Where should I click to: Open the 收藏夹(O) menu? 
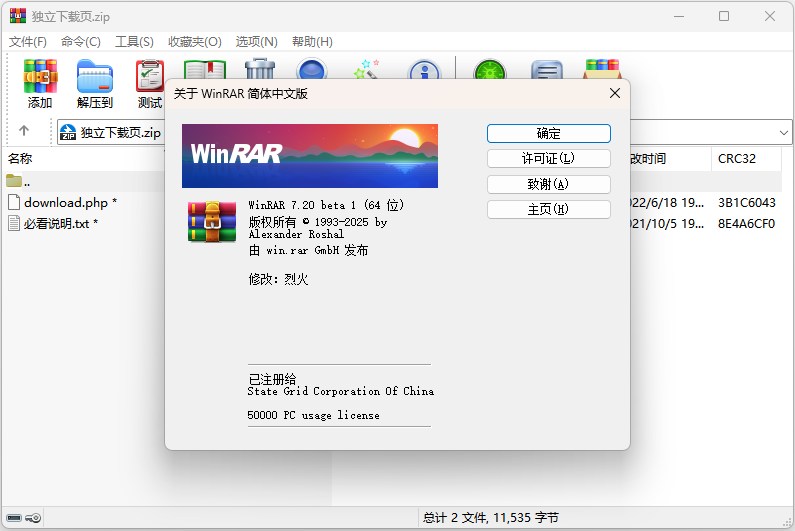(195, 42)
